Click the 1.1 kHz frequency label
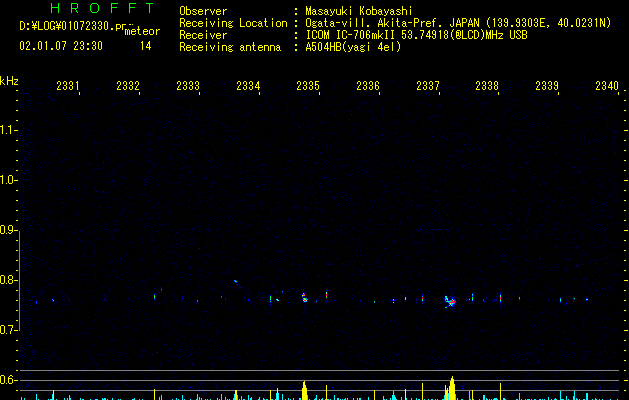 pyautogui.click(x=9, y=130)
